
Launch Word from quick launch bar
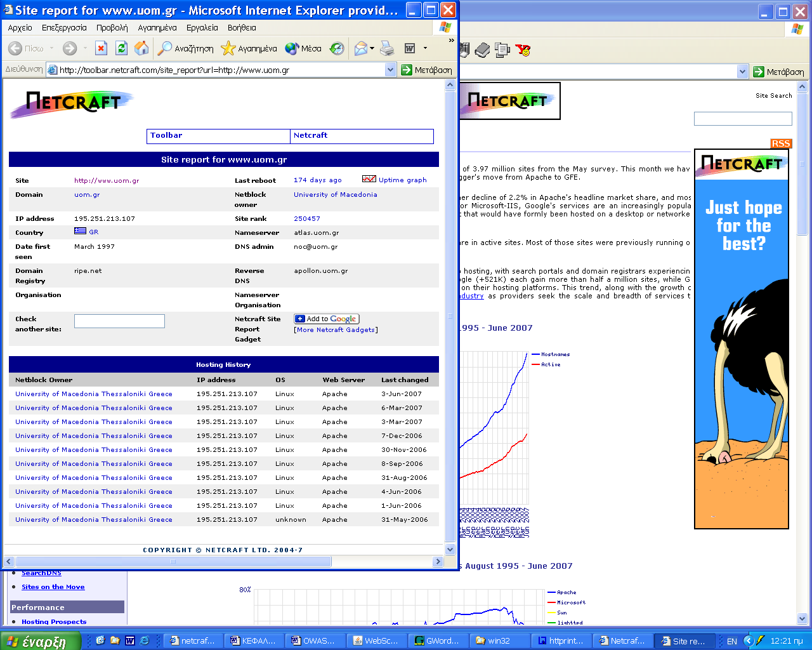click(130, 640)
